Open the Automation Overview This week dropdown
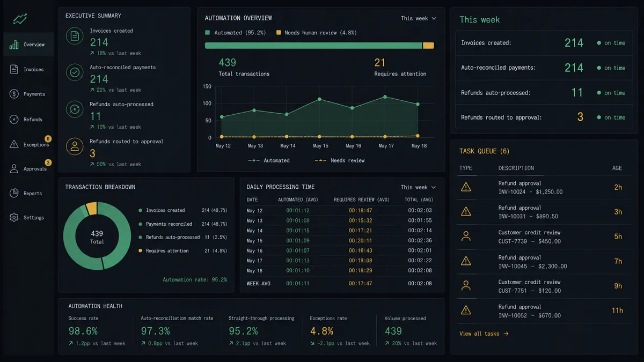This screenshot has height=362, width=644. pyautogui.click(x=419, y=18)
